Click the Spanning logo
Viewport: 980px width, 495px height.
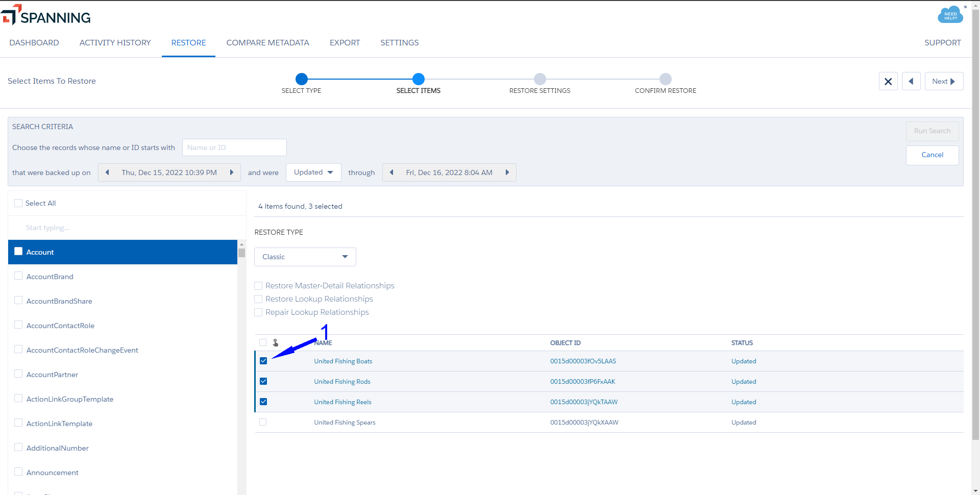coord(46,15)
